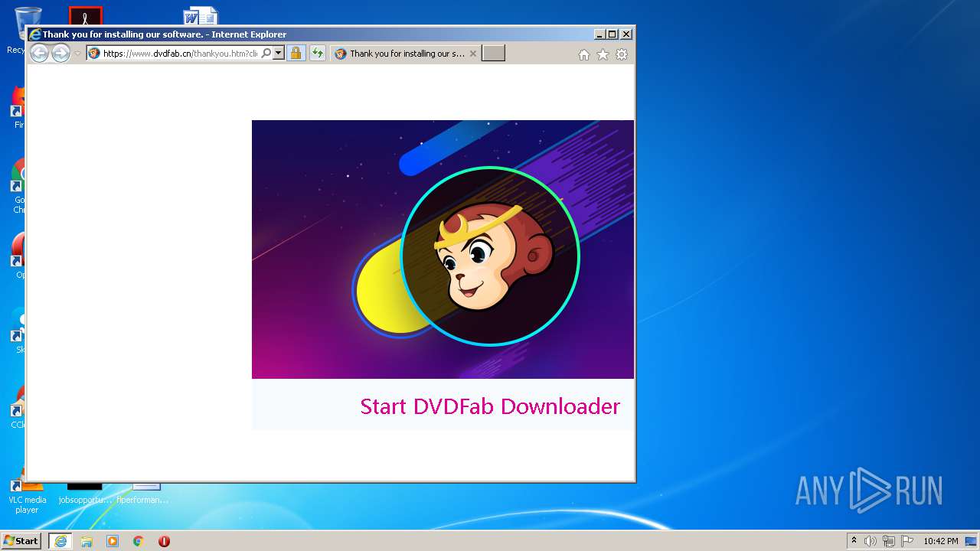This screenshot has width=980, height=551.
Task: Go back with the IE Back arrow
Action: click(x=39, y=53)
